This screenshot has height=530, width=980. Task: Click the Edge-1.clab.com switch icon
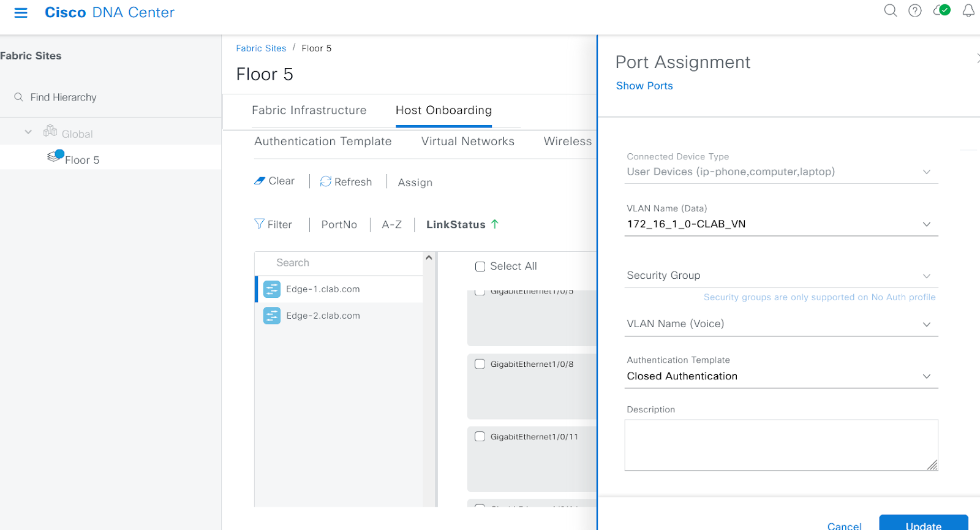272,289
